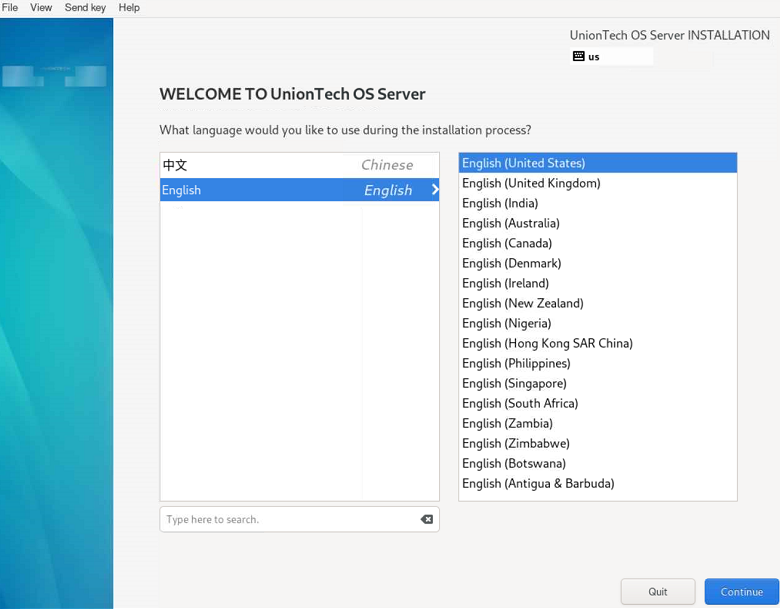Select English (South Africa) locale
The height and width of the screenshot is (609, 780).
point(598,403)
